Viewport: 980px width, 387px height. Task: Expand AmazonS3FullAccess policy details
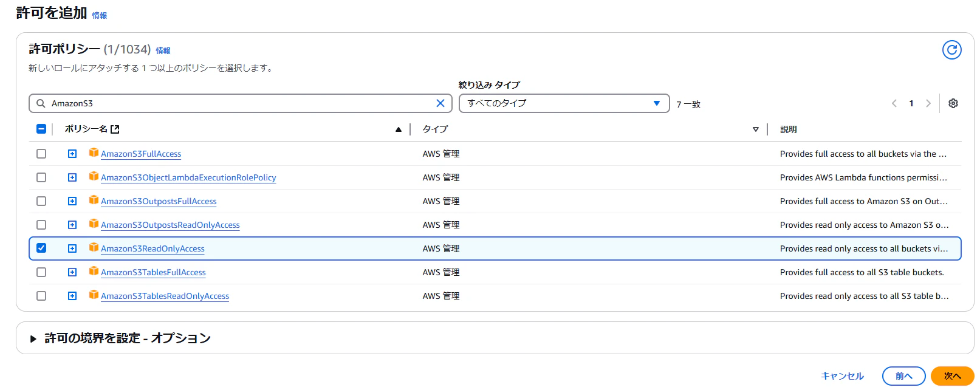[72, 154]
